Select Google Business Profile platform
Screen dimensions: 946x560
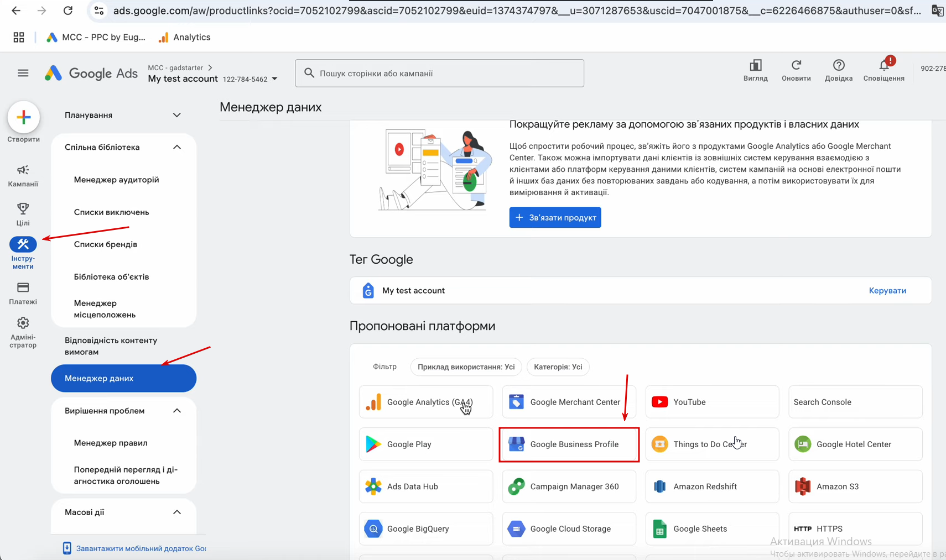569,444
